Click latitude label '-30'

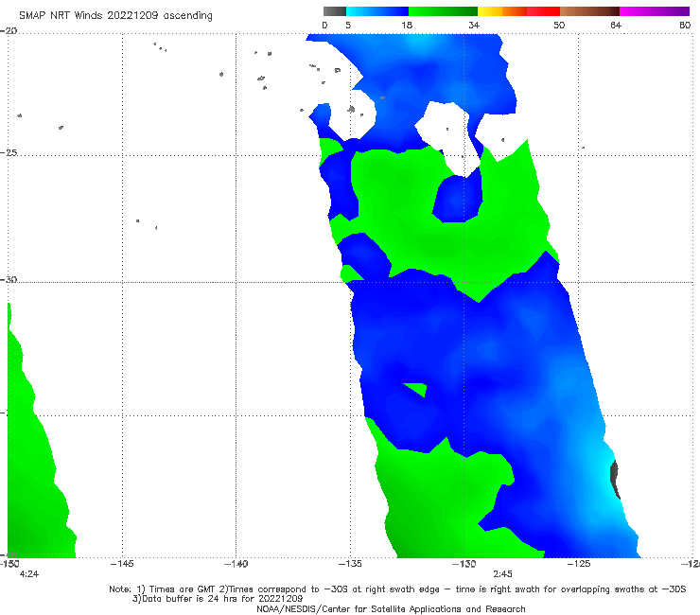point(9,279)
